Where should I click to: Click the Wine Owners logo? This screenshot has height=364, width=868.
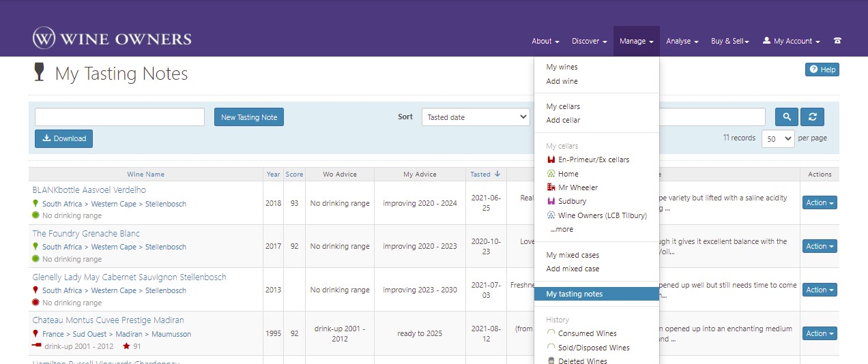coord(112,38)
